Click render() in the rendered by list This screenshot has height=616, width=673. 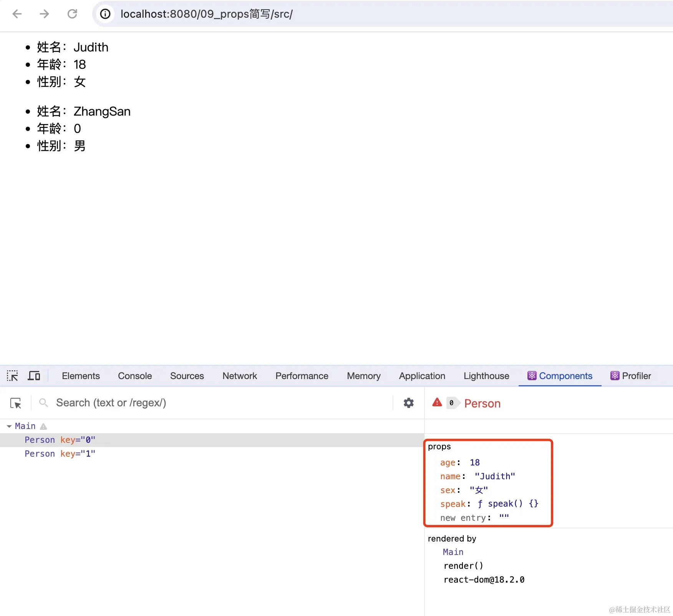click(x=463, y=566)
